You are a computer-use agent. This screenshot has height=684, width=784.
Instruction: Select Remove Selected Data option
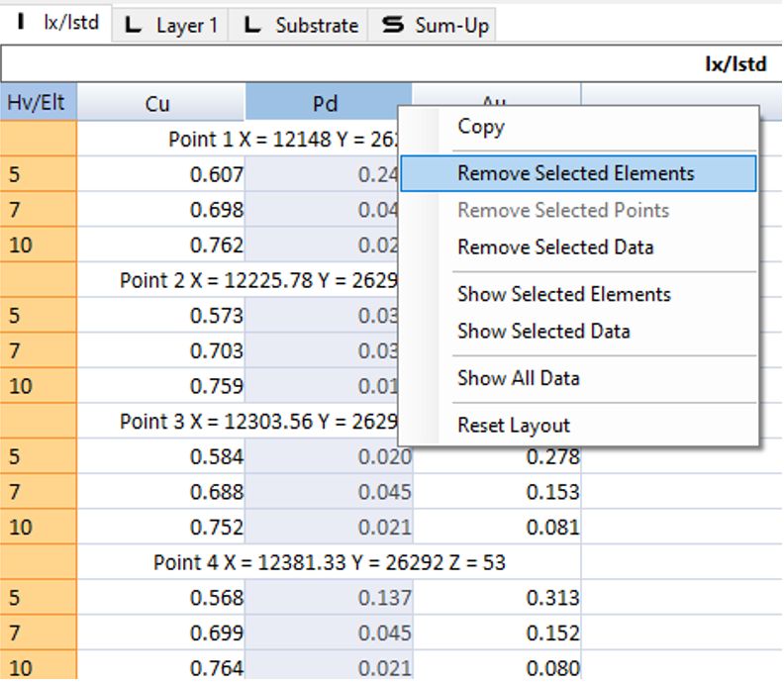[x=555, y=247]
